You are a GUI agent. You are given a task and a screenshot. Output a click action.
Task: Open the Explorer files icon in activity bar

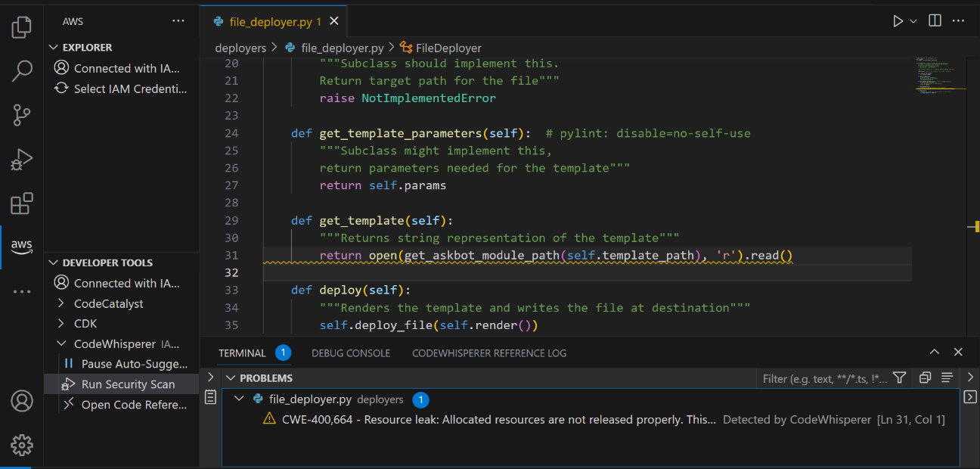[x=22, y=27]
